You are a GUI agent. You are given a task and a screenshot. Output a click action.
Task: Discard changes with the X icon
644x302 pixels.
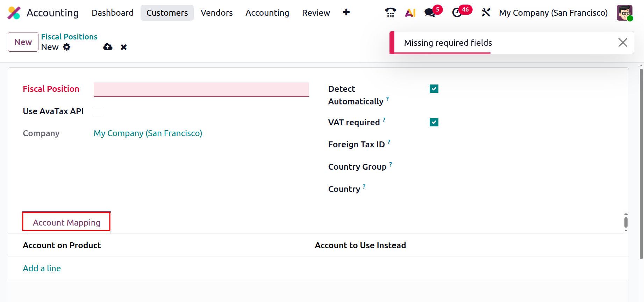tap(124, 47)
